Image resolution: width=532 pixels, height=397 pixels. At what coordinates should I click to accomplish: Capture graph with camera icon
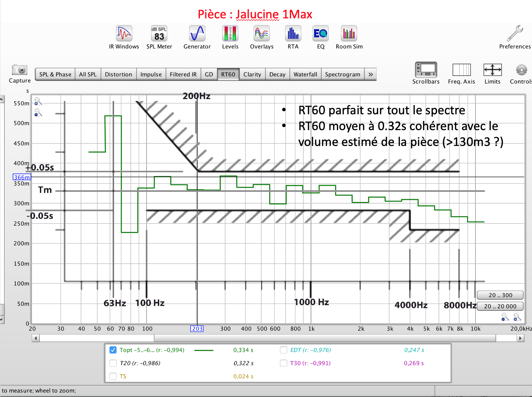[20, 70]
